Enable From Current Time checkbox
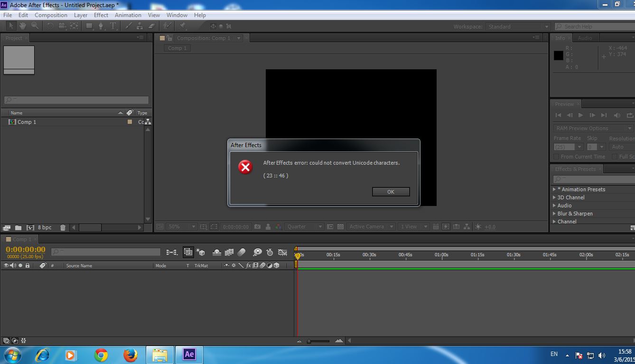Screen dimensions: 635x364 557,157
